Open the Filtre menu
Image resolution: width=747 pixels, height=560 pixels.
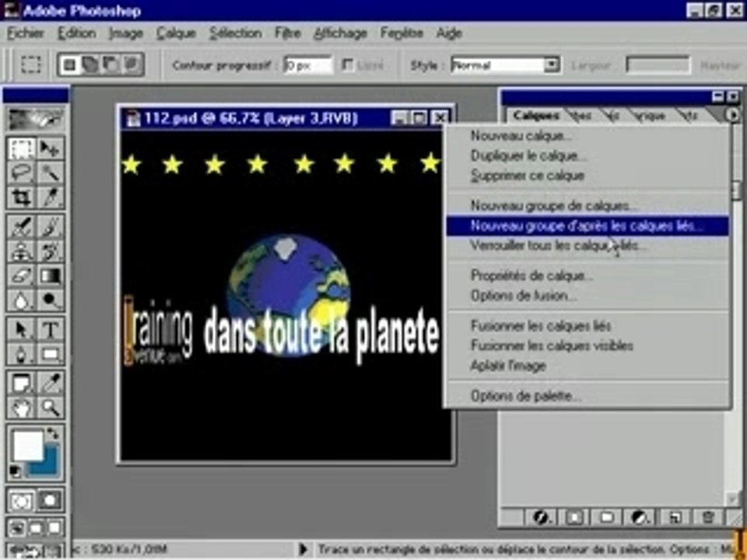288,33
